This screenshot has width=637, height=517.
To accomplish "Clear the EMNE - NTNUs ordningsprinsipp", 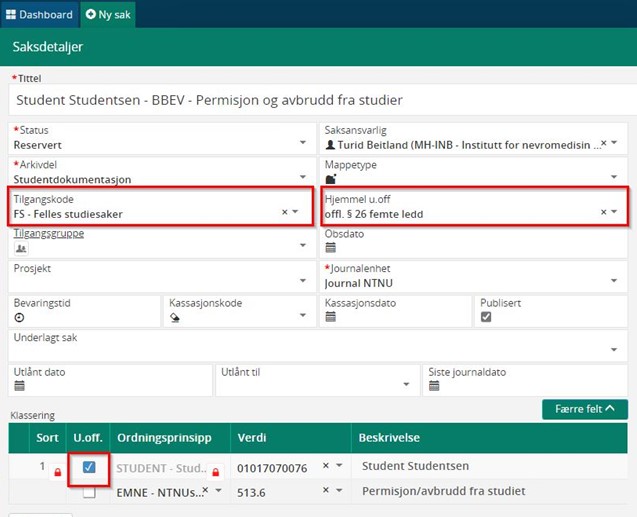I will click(206, 490).
